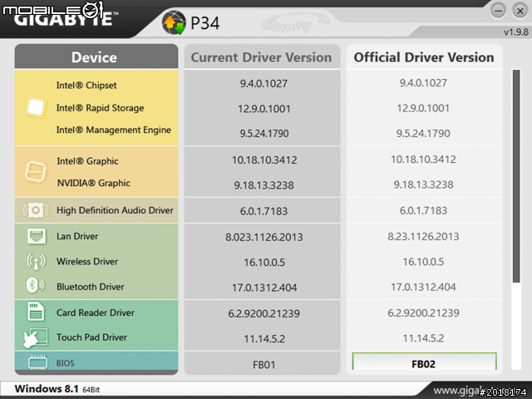Image resolution: width=532 pixels, height=399 pixels.
Task: Click the FB02 BIOS update button
Action: click(424, 362)
